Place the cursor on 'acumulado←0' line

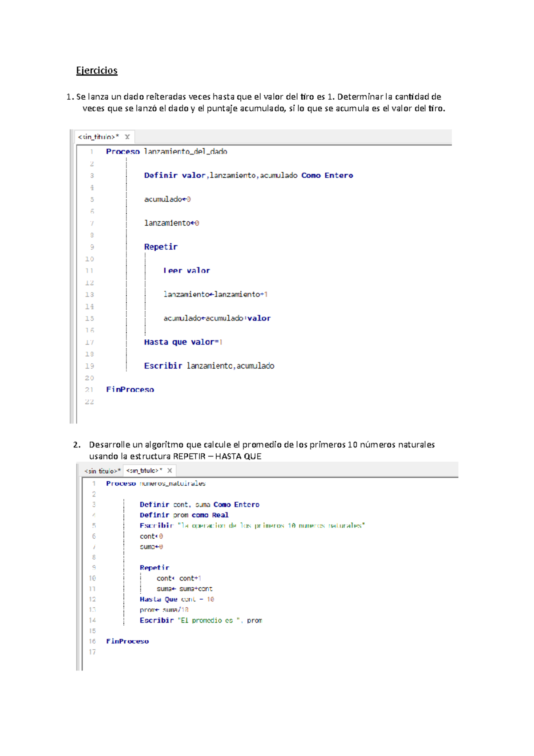167,199
